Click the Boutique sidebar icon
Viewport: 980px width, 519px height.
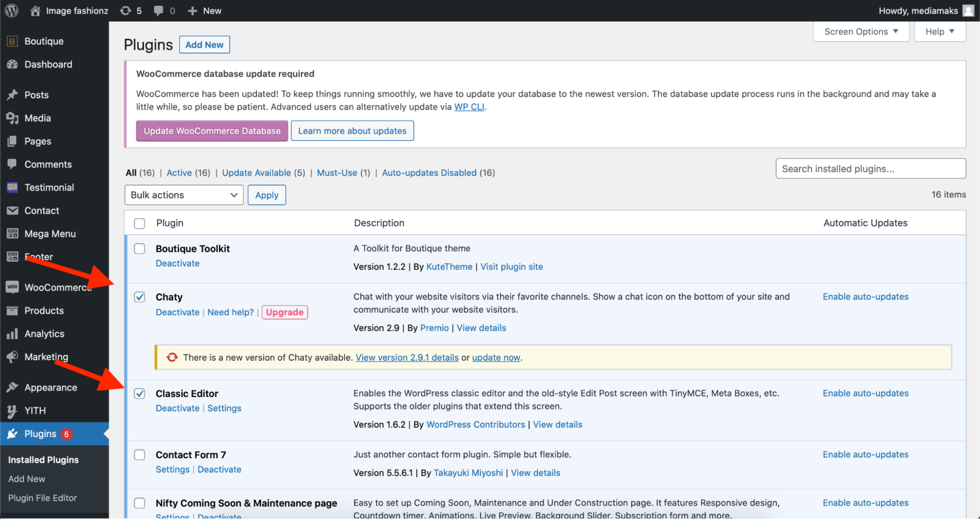coord(12,41)
